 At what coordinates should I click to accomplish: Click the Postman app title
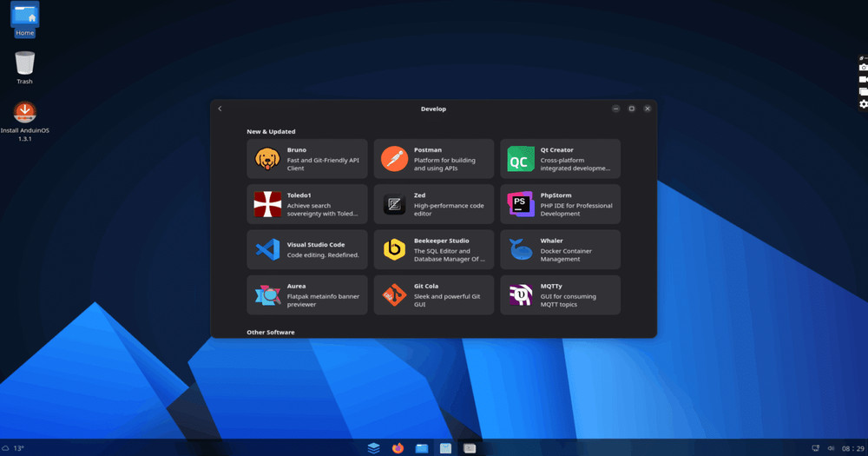pos(427,150)
